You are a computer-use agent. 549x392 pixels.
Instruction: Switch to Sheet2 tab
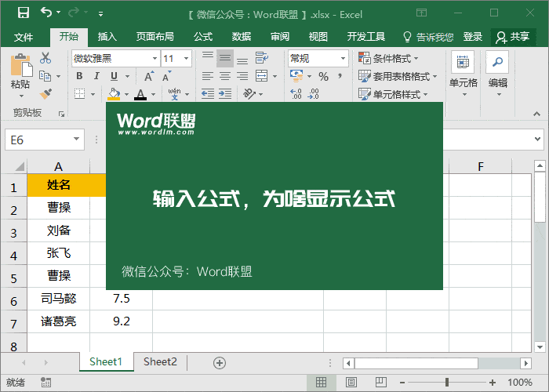tap(160, 361)
